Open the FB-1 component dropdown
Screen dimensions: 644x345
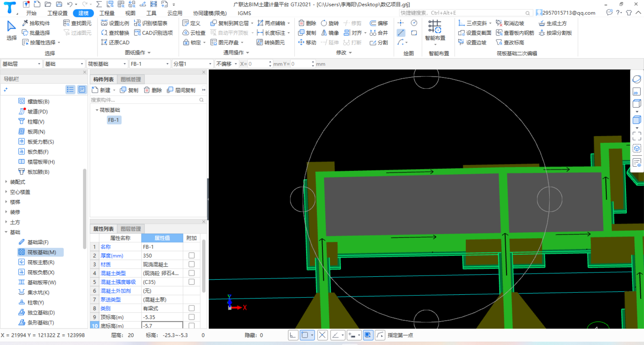coord(150,64)
